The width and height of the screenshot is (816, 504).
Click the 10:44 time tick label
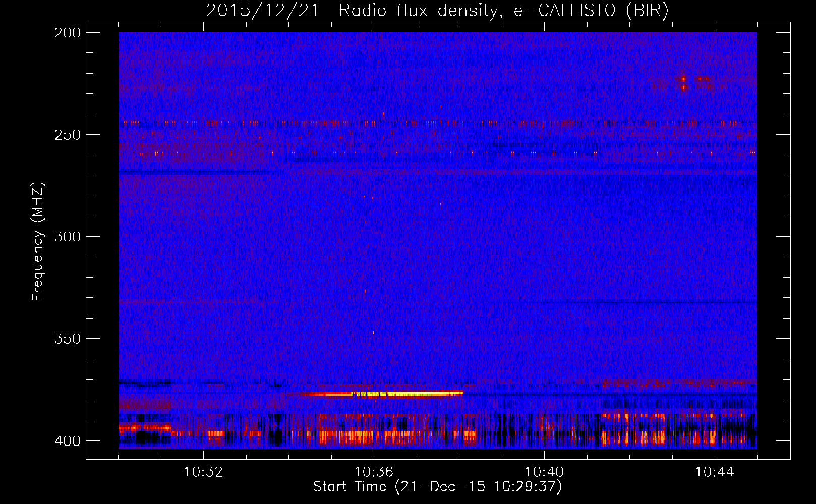click(x=715, y=472)
